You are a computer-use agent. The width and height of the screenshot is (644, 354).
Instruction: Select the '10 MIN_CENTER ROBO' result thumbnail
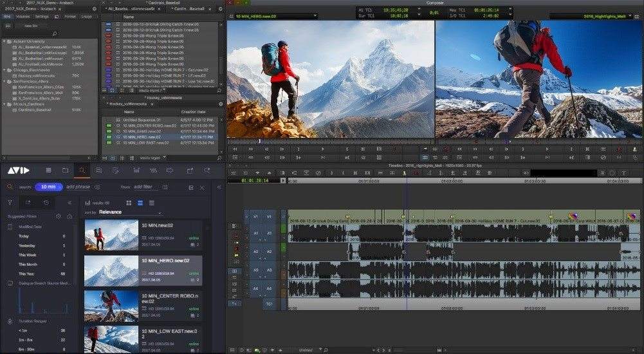111,306
